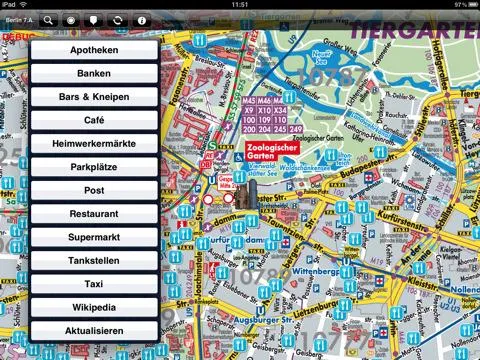Select the Post category
Image resolution: width=480 pixels, height=360 pixels.
(94, 191)
